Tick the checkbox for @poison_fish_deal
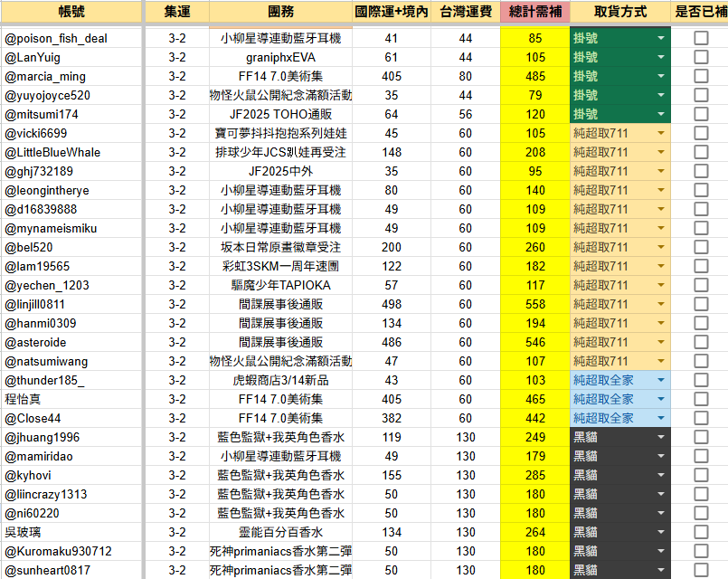 click(x=701, y=38)
